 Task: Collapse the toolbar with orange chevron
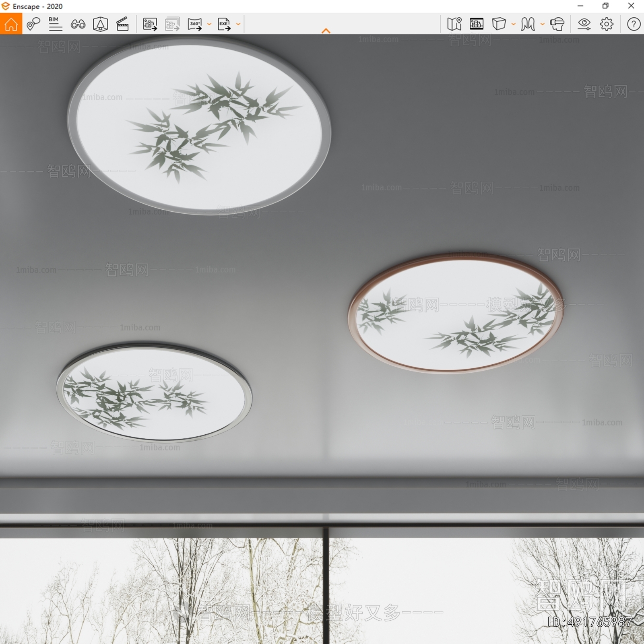point(326,31)
